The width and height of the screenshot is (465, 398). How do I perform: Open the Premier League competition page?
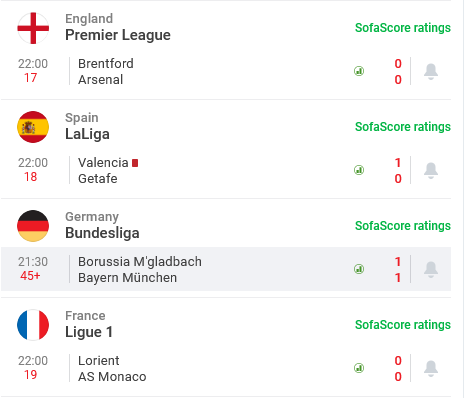pyautogui.click(x=118, y=35)
